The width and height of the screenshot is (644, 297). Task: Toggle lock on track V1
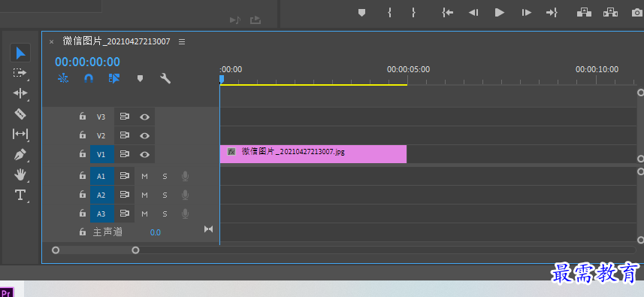point(83,154)
